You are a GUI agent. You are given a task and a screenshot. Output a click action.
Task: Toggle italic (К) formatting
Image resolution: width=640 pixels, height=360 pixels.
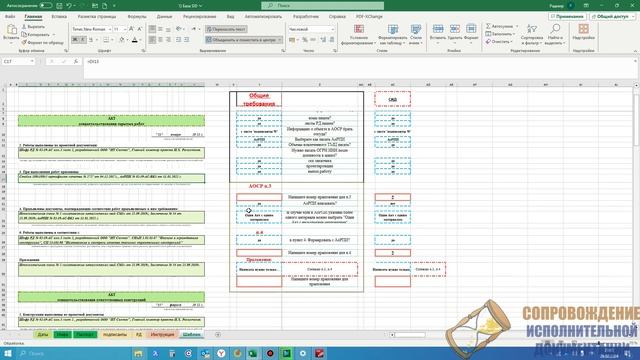tap(83, 40)
